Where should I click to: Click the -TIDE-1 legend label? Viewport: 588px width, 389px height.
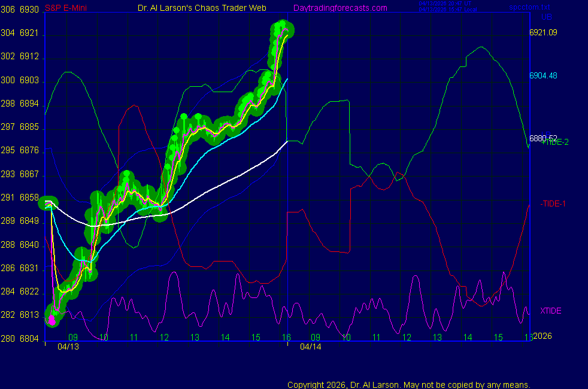(x=553, y=203)
